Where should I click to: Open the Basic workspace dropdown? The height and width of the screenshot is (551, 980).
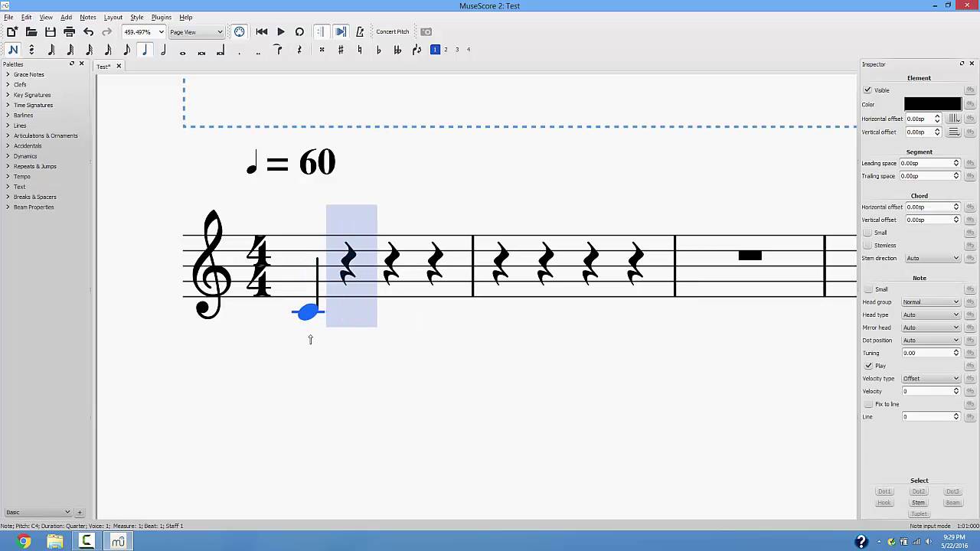(38, 512)
